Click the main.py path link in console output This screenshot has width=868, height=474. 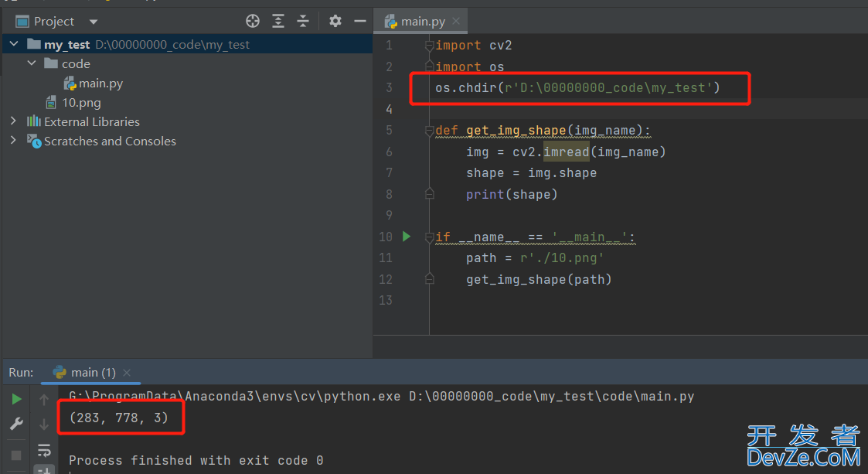(x=551, y=397)
